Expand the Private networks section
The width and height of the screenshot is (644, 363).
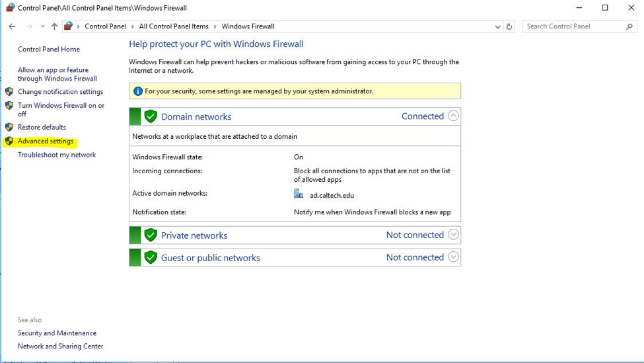pyautogui.click(x=453, y=235)
